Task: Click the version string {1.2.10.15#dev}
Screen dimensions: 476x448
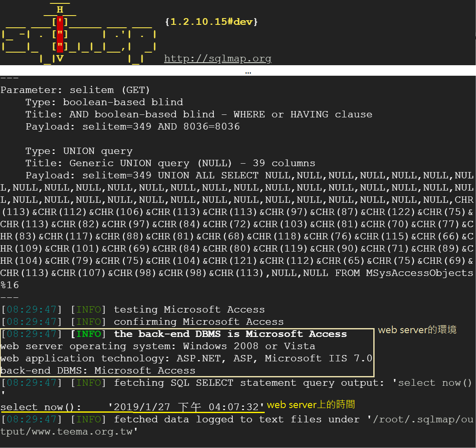Action: (x=211, y=21)
